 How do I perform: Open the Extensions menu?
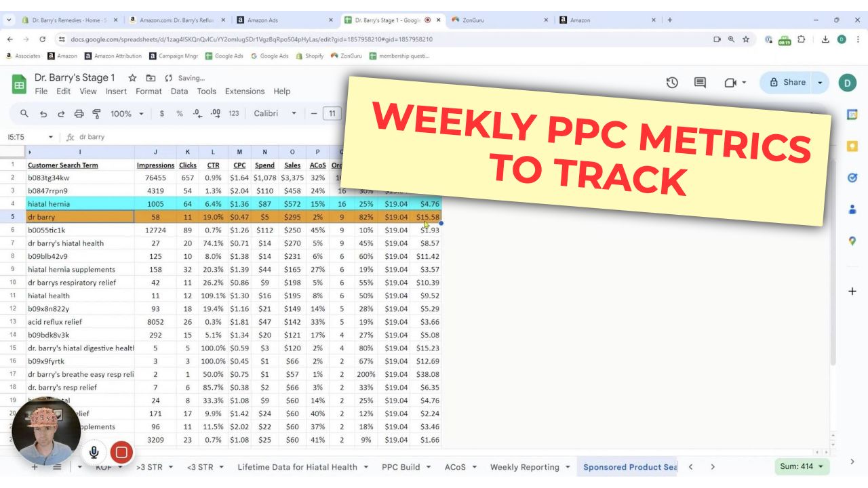coord(245,91)
